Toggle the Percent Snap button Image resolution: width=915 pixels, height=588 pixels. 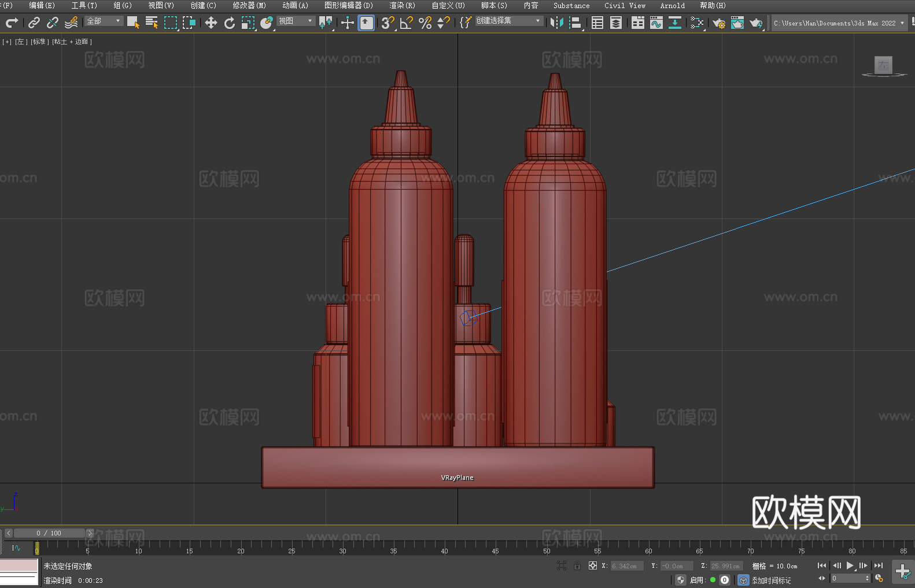pyautogui.click(x=425, y=23)
